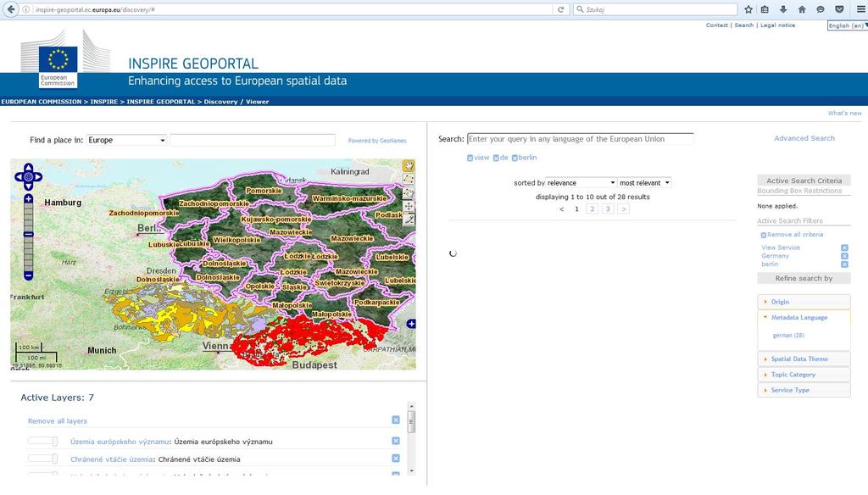This screenshot has height=495, width=868.
Task: Focus the metadata Search query field
Action: coord(580,139)
